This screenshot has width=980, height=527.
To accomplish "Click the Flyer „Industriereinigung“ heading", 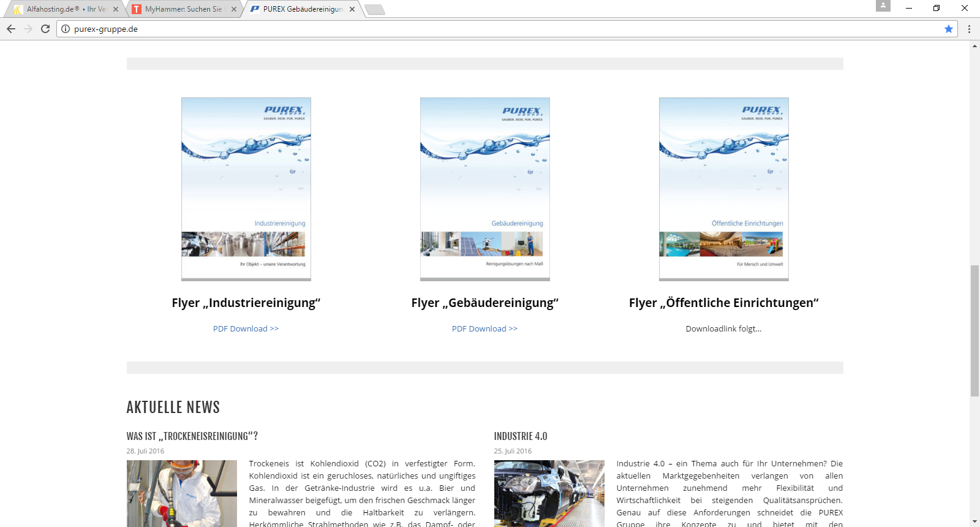I will coord(246,303).
